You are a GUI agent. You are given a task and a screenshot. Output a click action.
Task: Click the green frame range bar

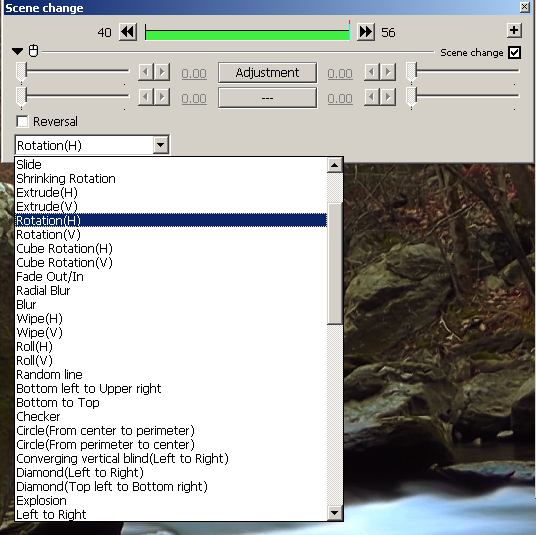click(x=247, y=35)
